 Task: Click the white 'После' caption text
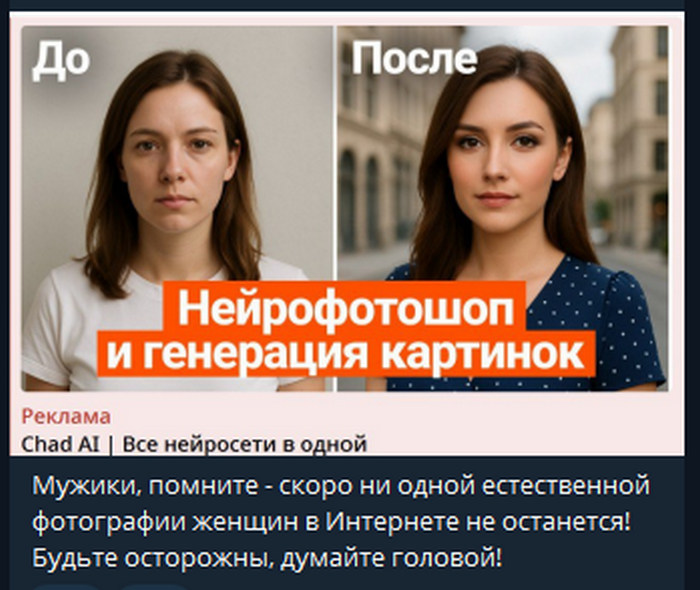tap(414, 58)
